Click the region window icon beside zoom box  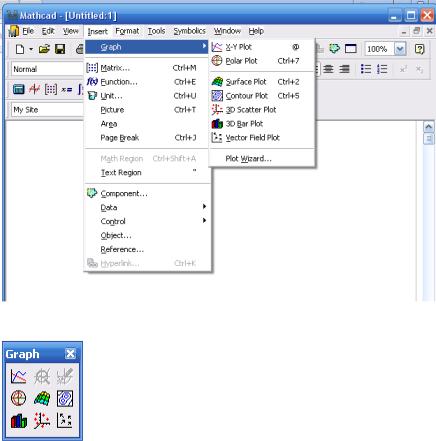click(351, 49)
